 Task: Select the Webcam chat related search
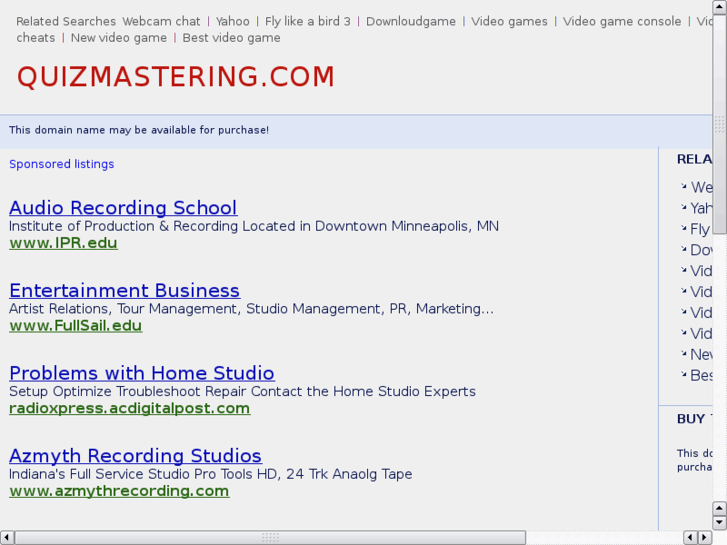pos(161,21)
